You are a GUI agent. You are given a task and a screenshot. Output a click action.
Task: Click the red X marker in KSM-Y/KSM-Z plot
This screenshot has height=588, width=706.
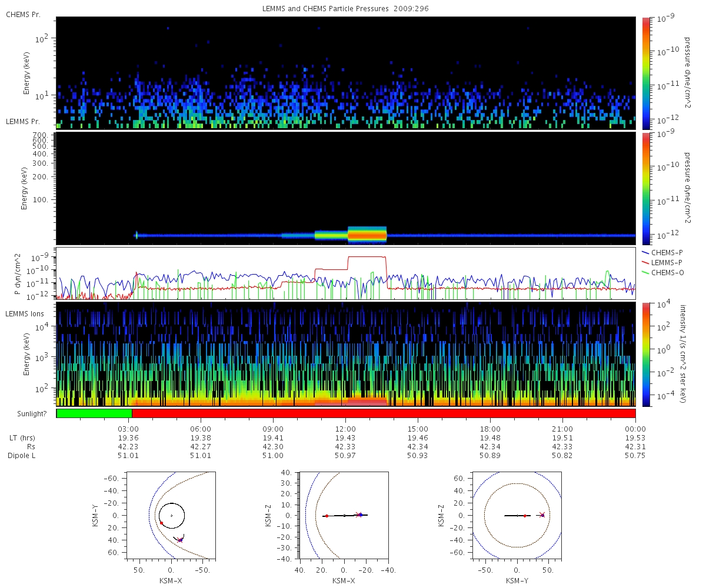(542, 515)
